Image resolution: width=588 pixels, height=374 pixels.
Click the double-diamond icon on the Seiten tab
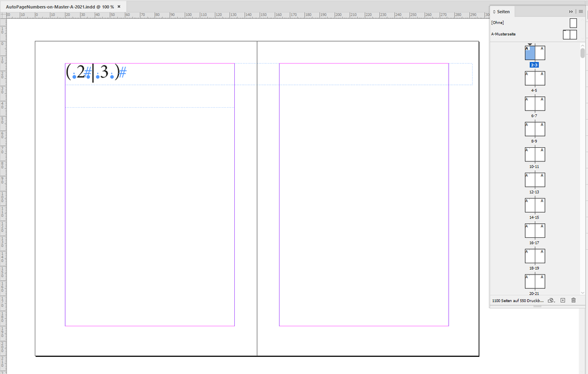coord(494,11)
